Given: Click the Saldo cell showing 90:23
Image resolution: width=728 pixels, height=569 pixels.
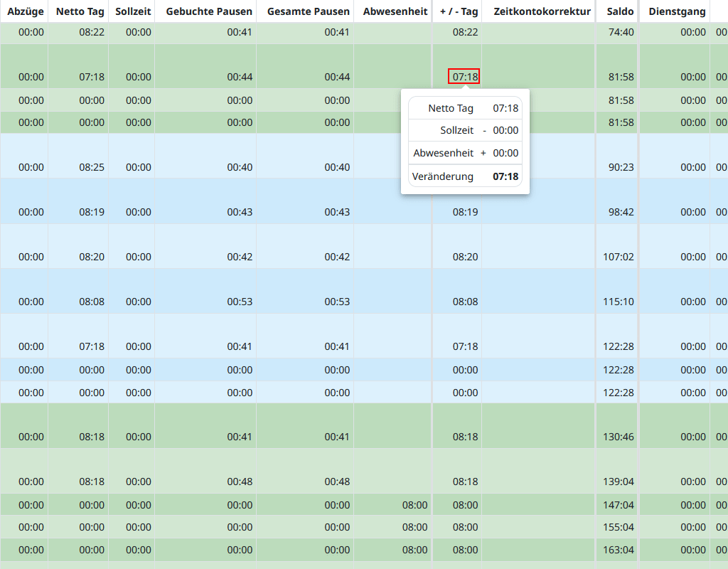Looking at the screenshot, I should pos(621,168).
